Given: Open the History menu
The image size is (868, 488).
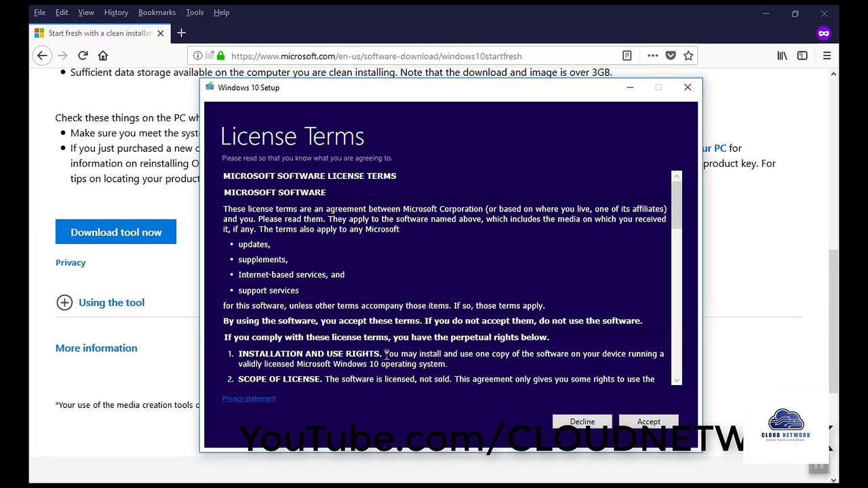Looking at the screenshot, I should pyautogui.click(x=116, y=12).
